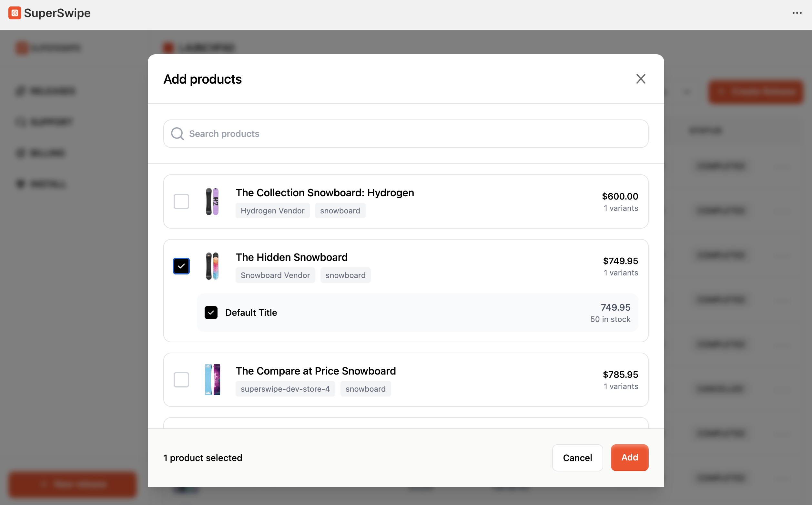The image size is (812, 505).
Task: Click '1 variants' under $785.95
Action: click(x=621, y=386)
